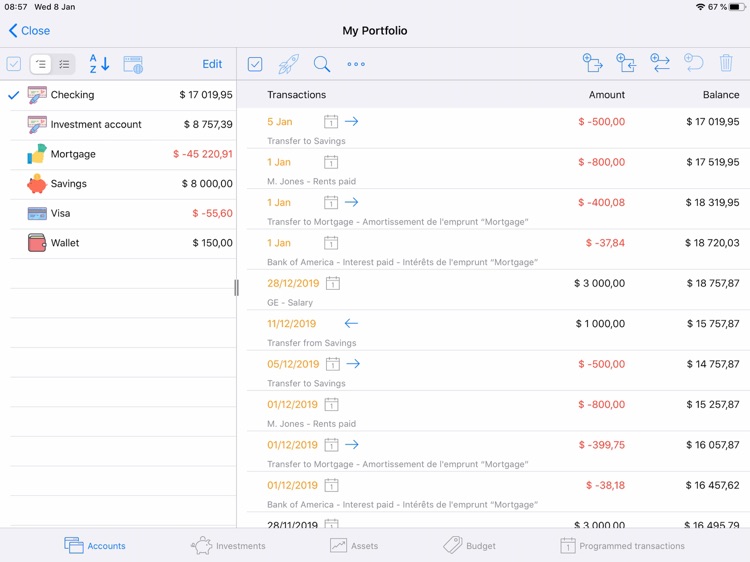Add new income transaction icon
Screen dimensions: 750x562
[x=626, y=63]
